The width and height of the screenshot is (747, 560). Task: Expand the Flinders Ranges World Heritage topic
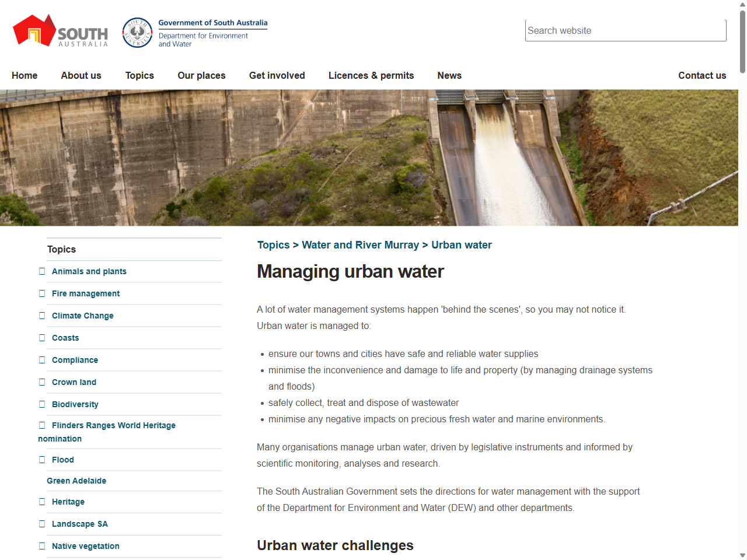(x=42, y=425)
